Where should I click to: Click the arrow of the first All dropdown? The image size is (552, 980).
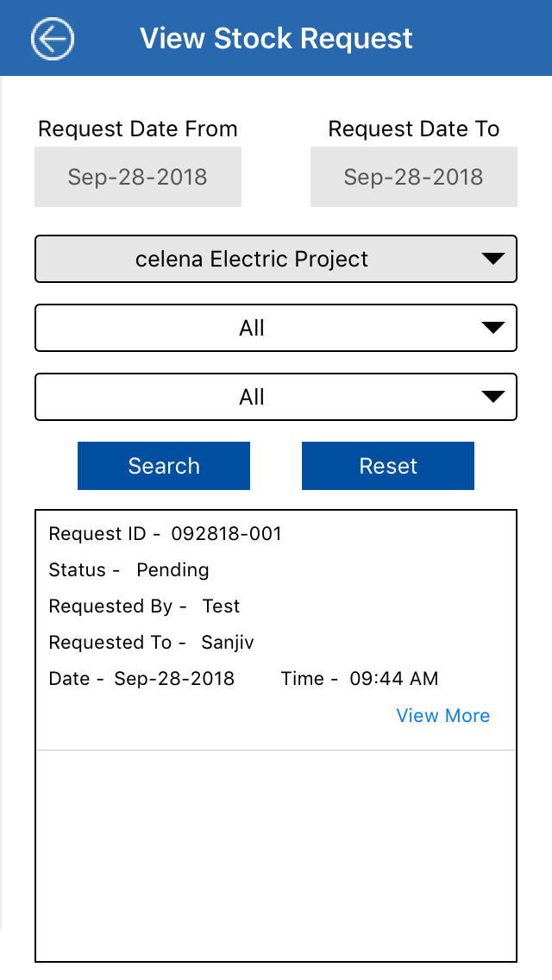pyautogui.click(x=492, y=328)
